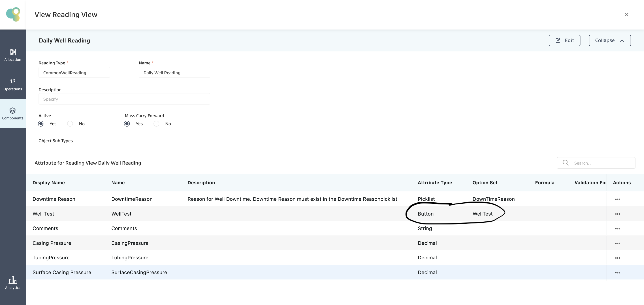Open actions menu for Well Test row
Viewport: 644px width, 305px height.
(x=617, y=214)
